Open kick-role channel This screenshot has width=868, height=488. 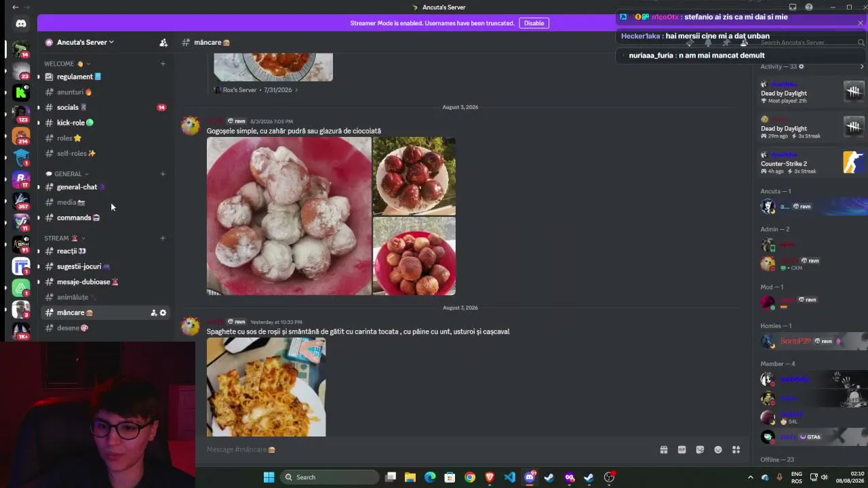tap(104, 123)
